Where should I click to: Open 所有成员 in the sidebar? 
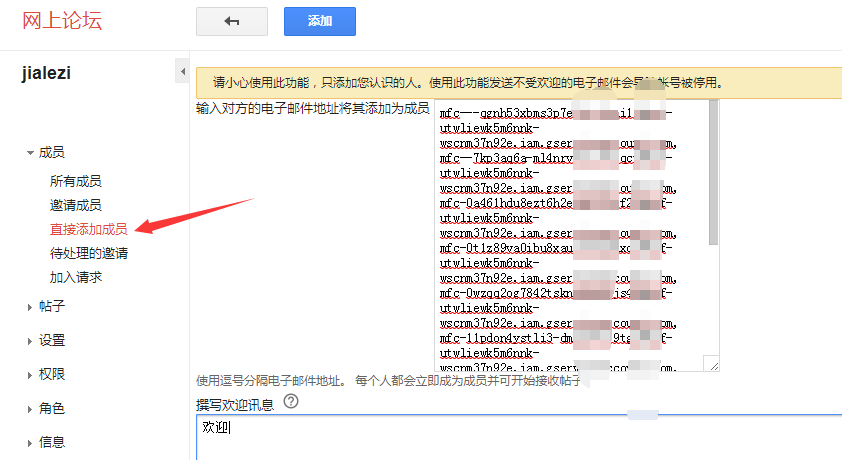[x=75, y=181]
